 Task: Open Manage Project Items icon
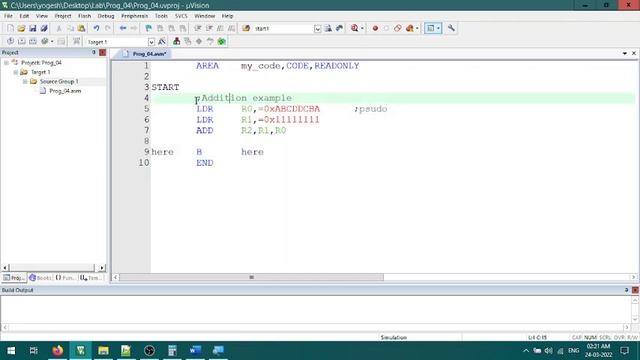tap(176, 41)
